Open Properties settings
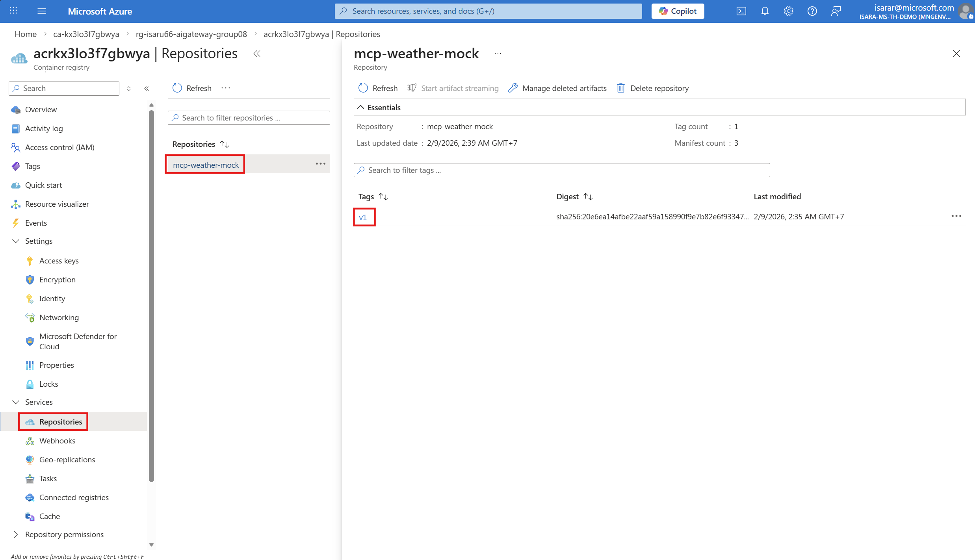The image size is (975, 560). click(56, 365)
